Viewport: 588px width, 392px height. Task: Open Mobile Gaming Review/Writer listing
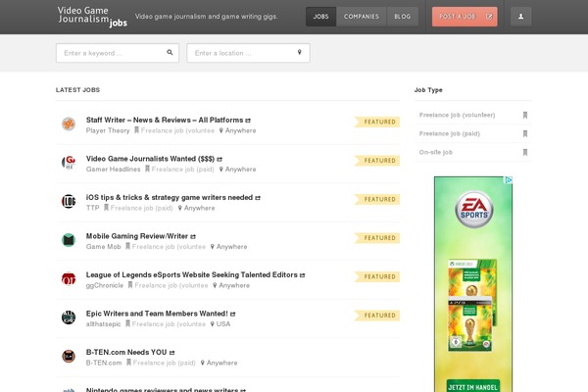click(137, 236)
